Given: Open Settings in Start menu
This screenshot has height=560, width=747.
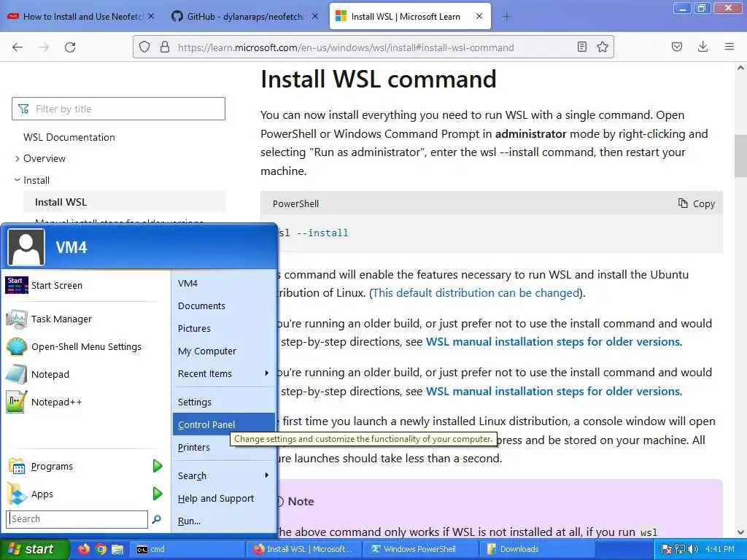Looking at the screenshot, I should 223,402.
